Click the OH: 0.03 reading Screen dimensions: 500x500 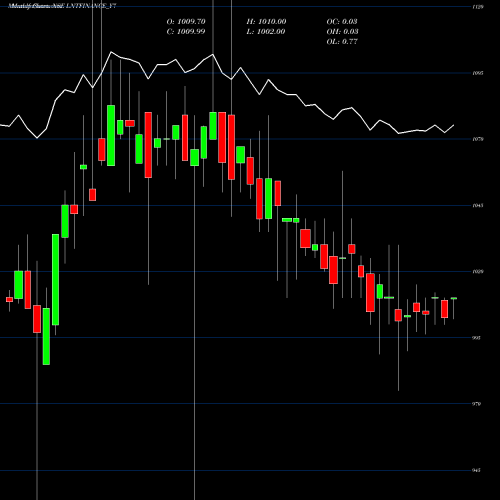342,32
